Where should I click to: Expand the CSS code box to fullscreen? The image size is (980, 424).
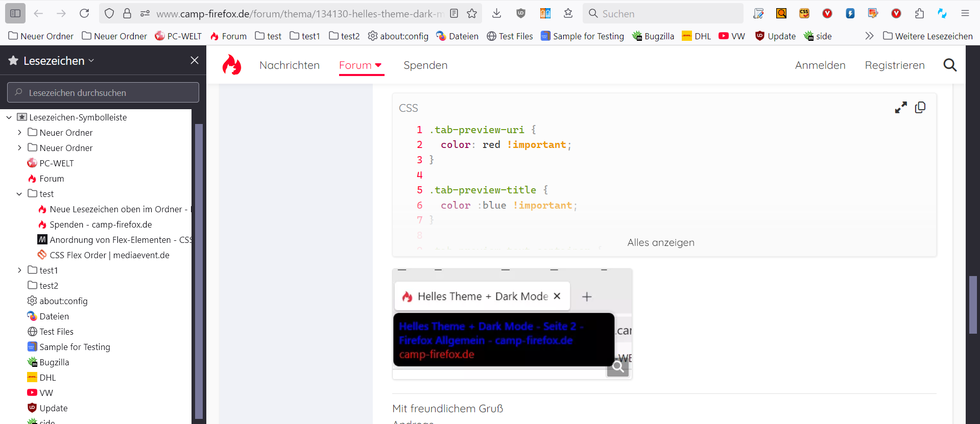tap(901, 107)
